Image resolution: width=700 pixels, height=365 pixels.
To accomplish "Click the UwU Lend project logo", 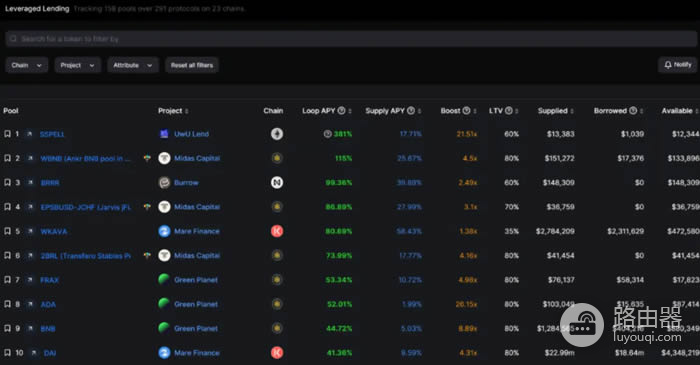I will click(x=164, y=134).
